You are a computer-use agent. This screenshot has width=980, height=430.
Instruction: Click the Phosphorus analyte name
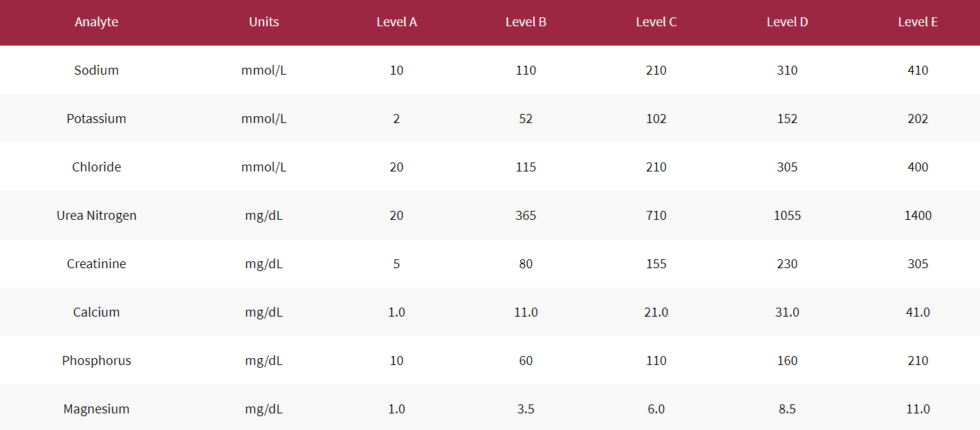click(x=96, y=361)
